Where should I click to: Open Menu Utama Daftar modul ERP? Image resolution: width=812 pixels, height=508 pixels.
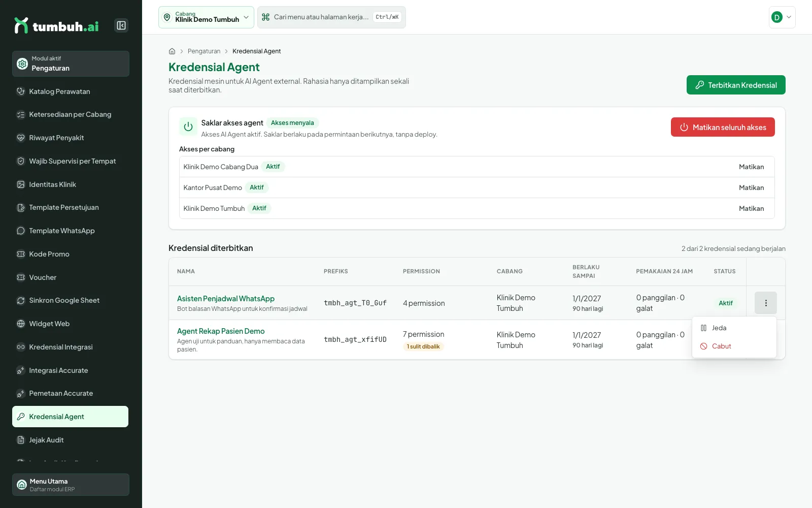coord(71,485)
